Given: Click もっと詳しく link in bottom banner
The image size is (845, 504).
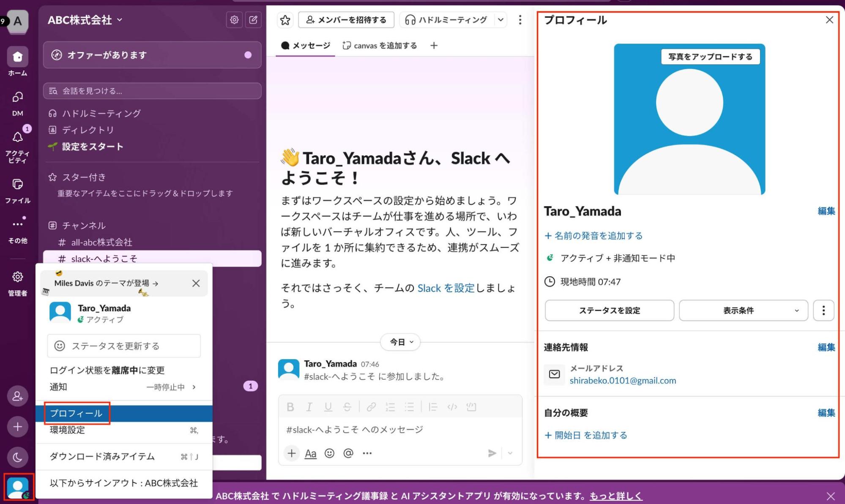Looking at the screenshot, I should (616, 496).
